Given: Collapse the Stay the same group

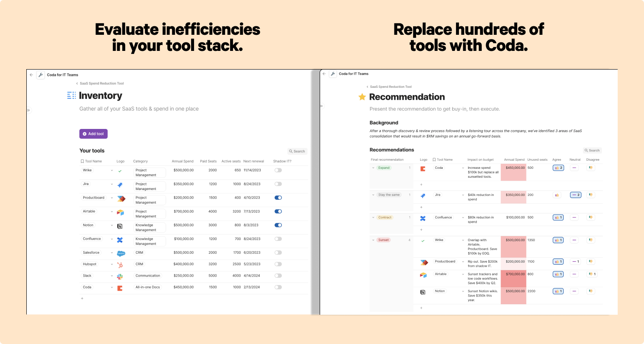Looking at the screenshot, I should click(373, 195).
